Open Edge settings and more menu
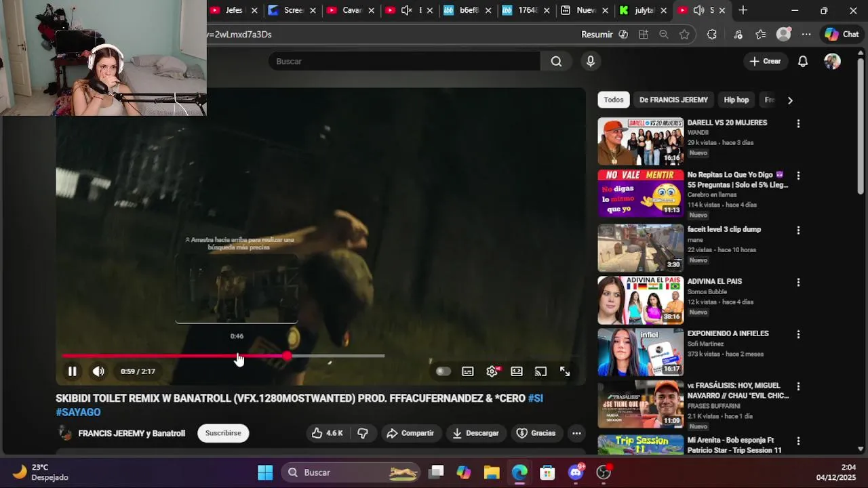 coord(806,35)
